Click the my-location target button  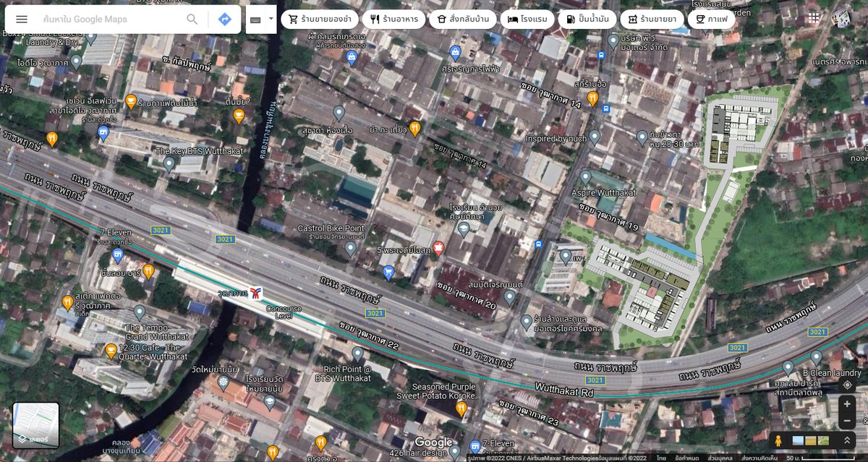tap(847, 385)
